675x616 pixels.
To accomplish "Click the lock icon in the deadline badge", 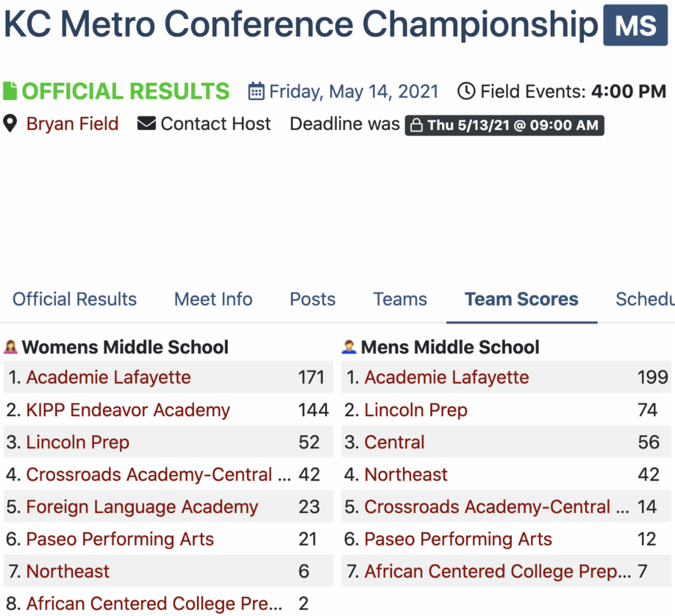I will click(416, 125).
